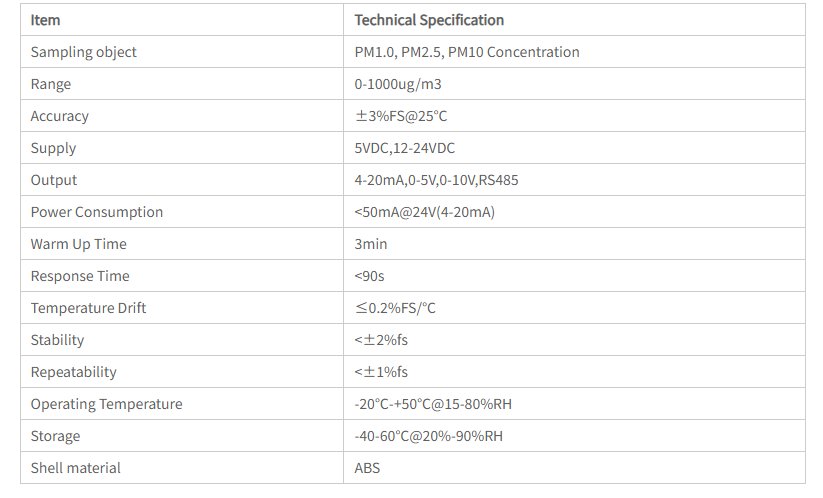
Task: Select the ±3%FS@25°C accuracy value
Action: pos(401,116)
